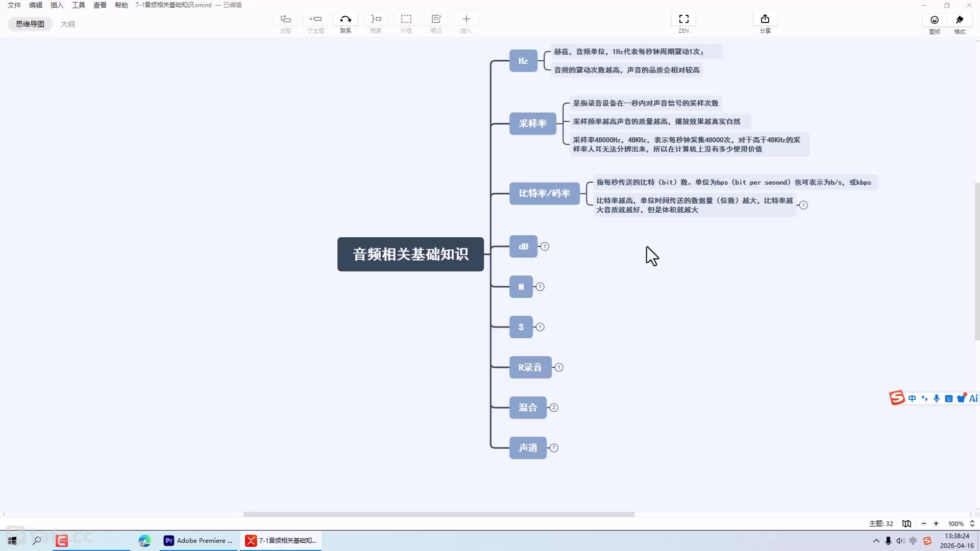The image size is (980, 551).
Task: Open the 查看 (View) menu
Action: click(100, 5)
